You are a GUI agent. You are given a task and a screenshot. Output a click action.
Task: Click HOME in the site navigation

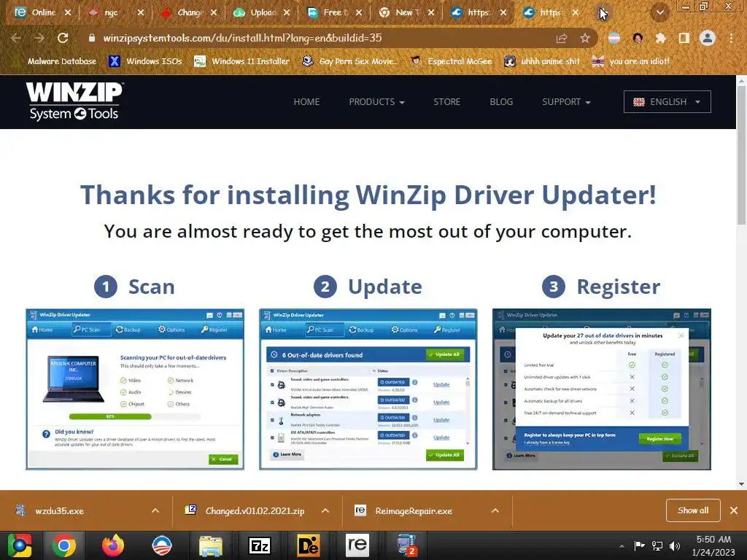point(306,102)
